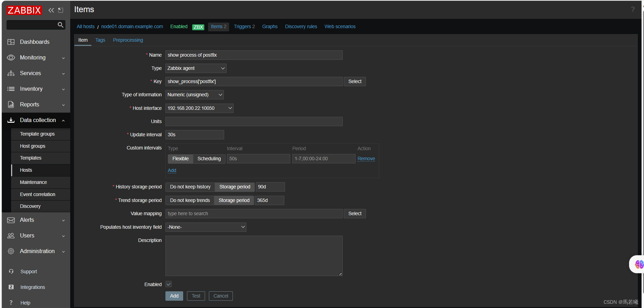Expand the Monitoring menu chevron
This screenshot has width=644, height=308.
(63, 58)
